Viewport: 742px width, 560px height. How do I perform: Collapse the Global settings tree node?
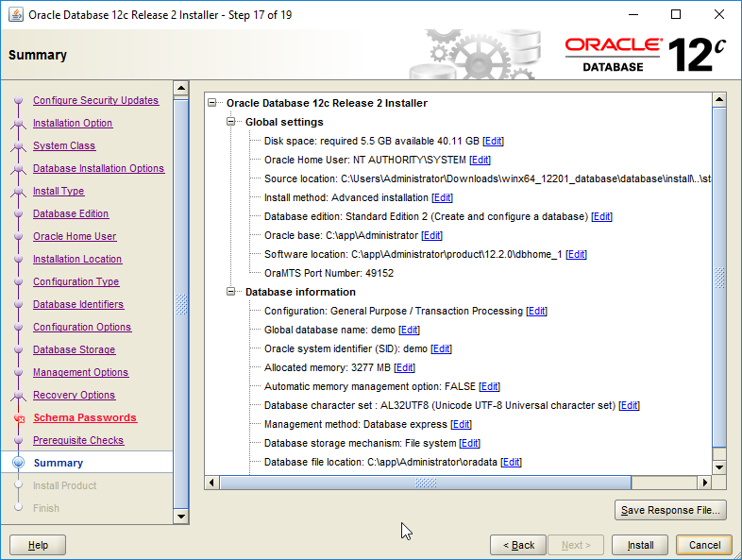click(231, 122)
